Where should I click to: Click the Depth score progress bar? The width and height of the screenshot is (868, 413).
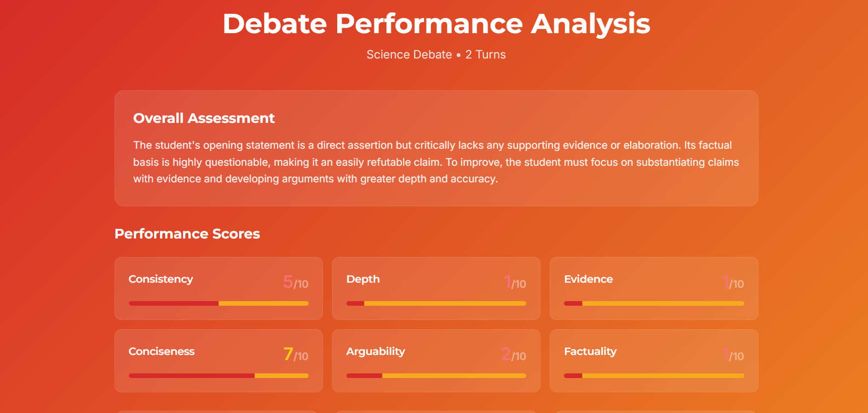click(x=436, y=303)
